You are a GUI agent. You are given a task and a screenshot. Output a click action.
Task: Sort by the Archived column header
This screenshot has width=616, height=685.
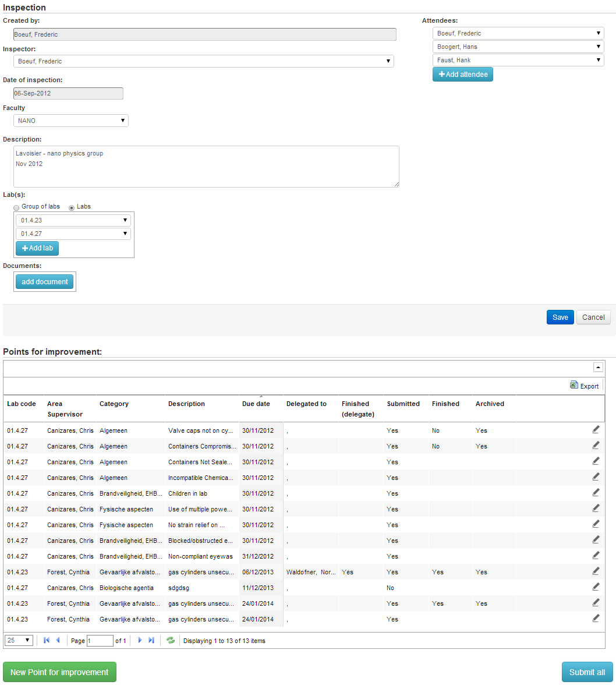pos(490,404)
